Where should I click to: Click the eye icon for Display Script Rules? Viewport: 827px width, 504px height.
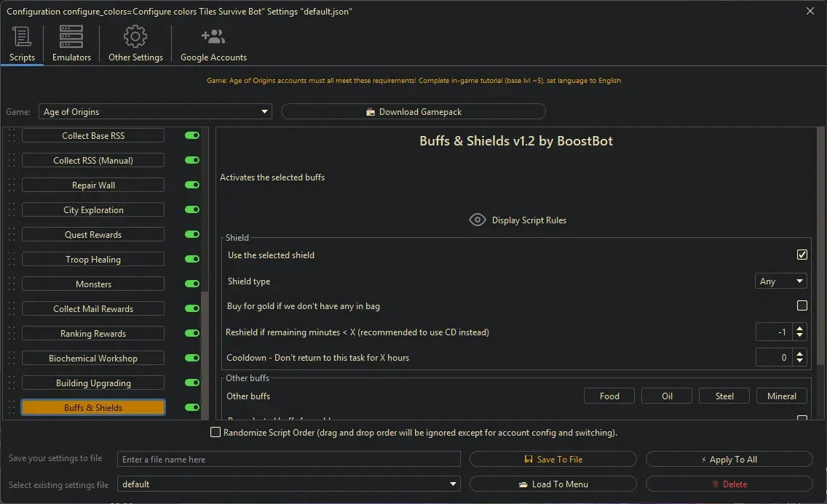(478, 220)
